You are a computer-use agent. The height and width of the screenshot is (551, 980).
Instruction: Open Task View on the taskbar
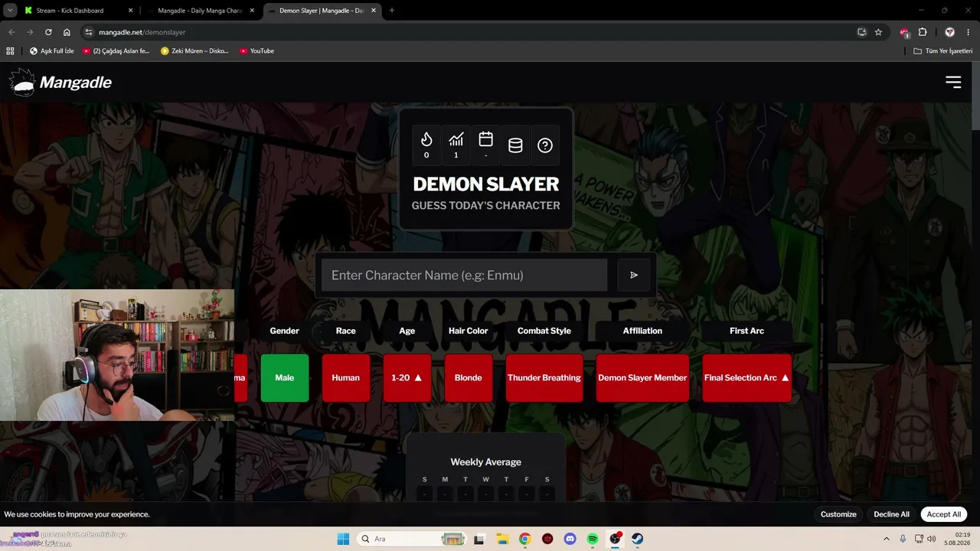pos(479,539)
